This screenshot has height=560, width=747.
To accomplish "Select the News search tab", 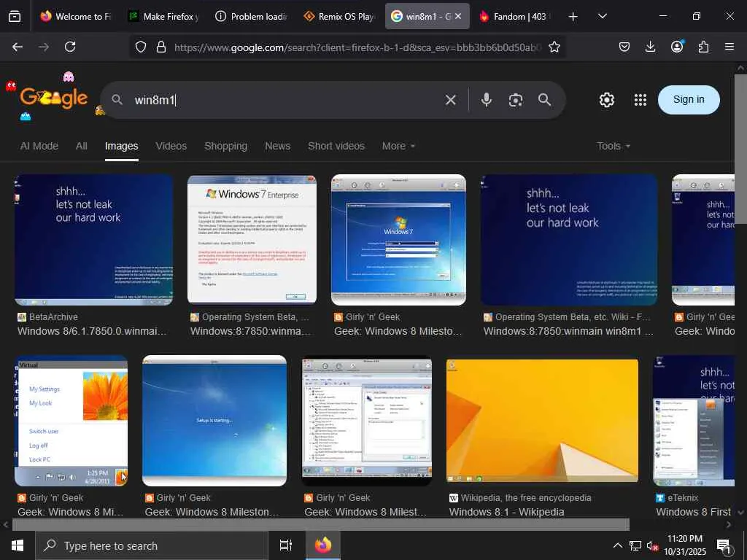I will [x=278, y=146].
